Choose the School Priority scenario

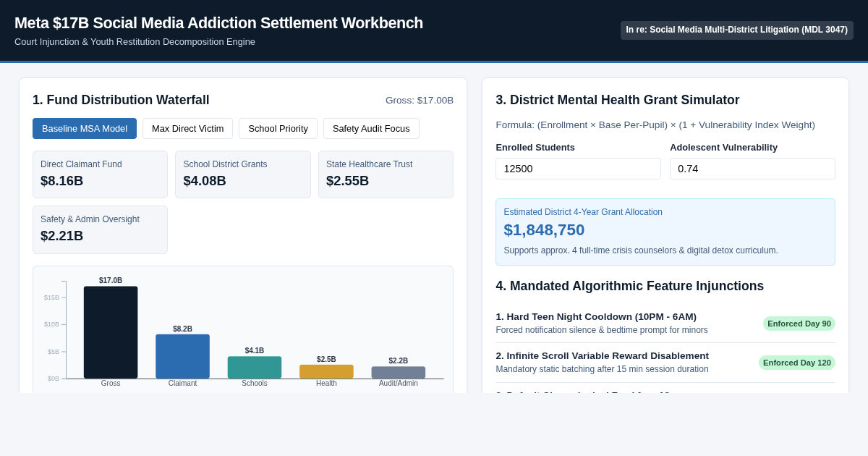[278, 129]
